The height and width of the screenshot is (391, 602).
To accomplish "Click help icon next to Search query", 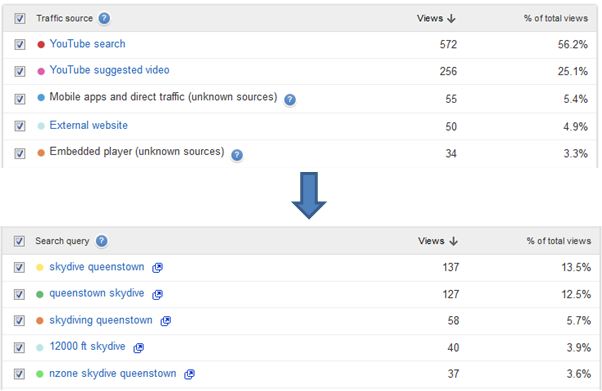I will click(101, 241).
